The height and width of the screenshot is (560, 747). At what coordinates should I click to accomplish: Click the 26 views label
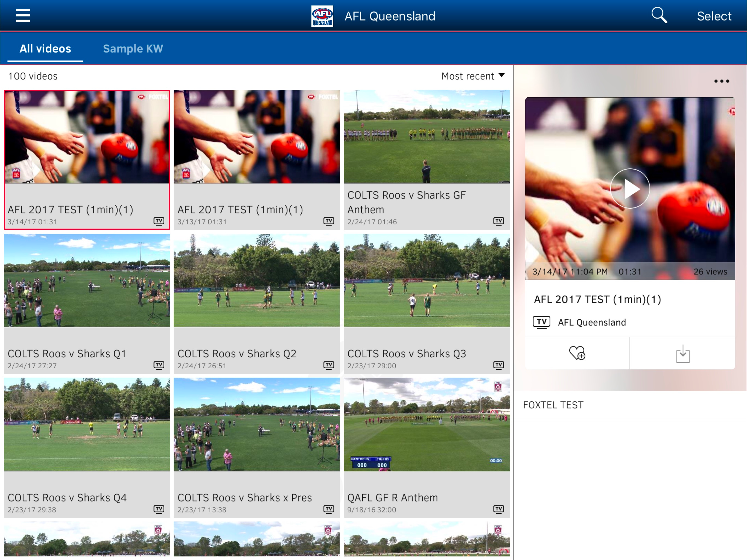coord(710,272)
